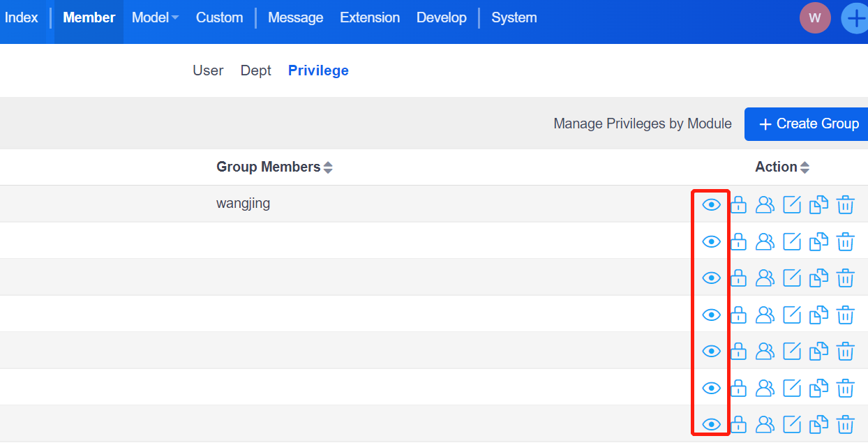Screen dimensions: 868x443
Task: Edit the group containing wangjing
Action: tap(792, 204)
